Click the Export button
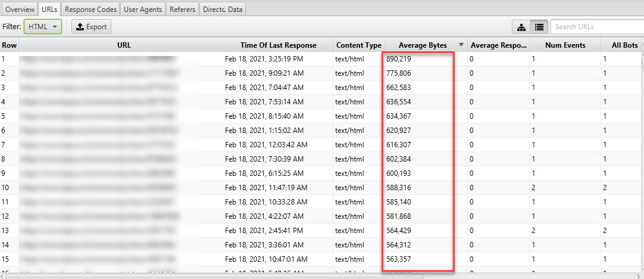Screen dimensions: 644x279 92,27
